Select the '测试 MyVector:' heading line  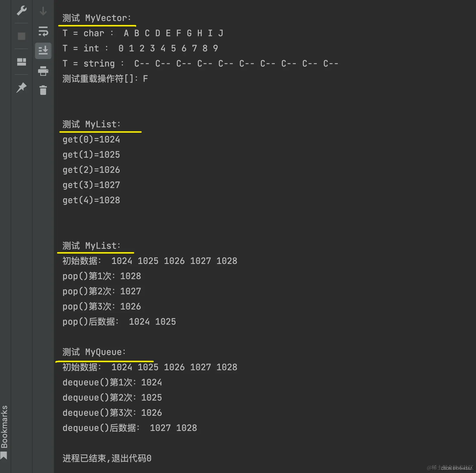(97, 18)
